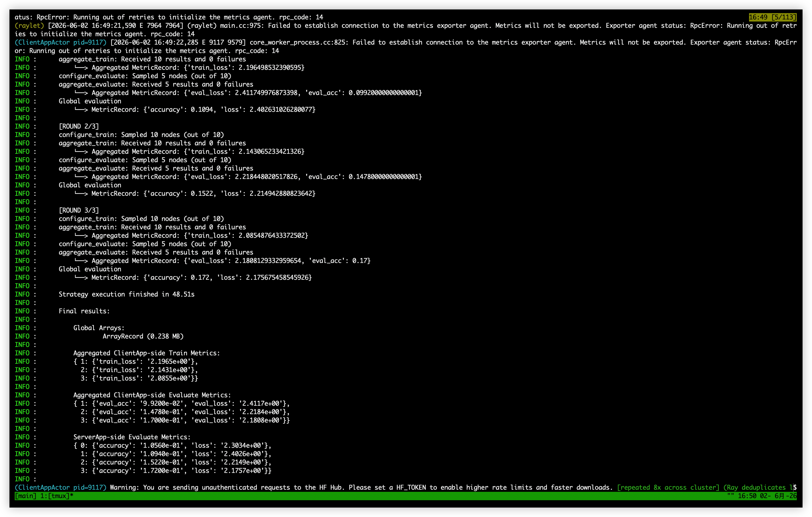Screen dimensions: 812x517
Task: Click the train_loss 2.0854876433372502 value
Action: (x=271, y=236)
